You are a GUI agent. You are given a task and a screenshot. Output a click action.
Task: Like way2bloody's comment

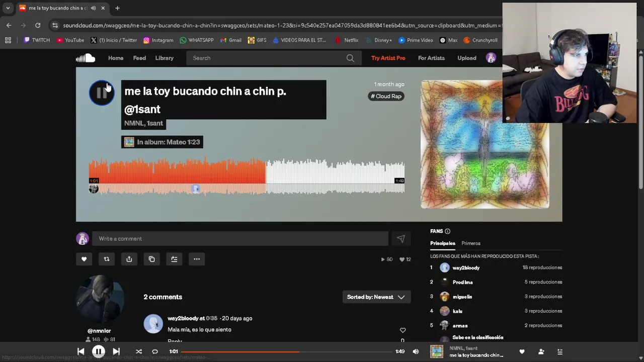click(403, 330)
